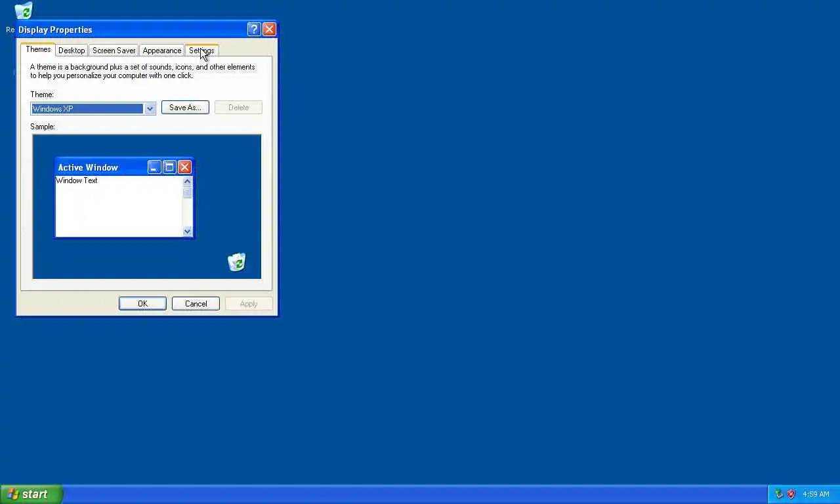Click the 4:59 AM system clock
The image size is (840, 504).
pos(816,494)
